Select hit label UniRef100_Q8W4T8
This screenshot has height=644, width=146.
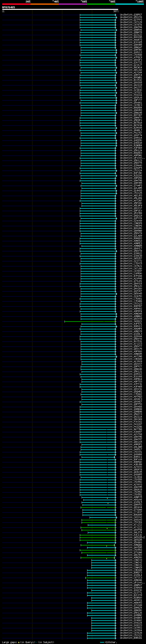[x=131, y=32]
